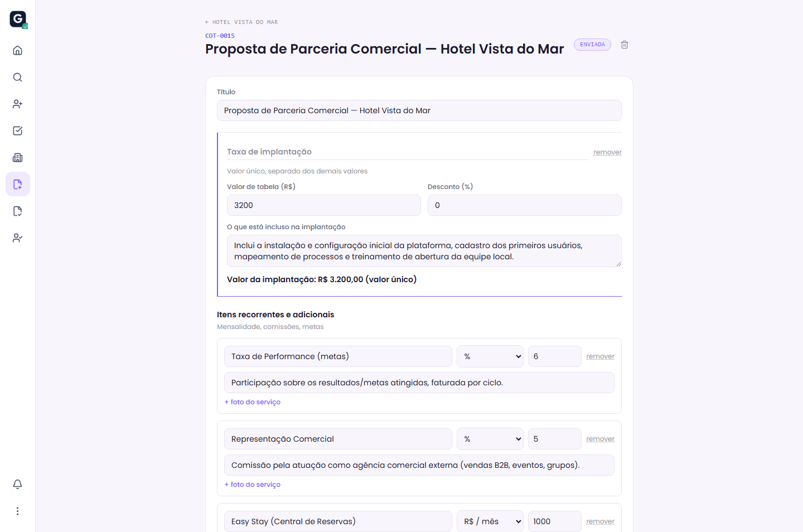Screen dimensions: 803x532
Task: Click the trash icon beside ENVIADA badge
Action: tap(625, 45)
